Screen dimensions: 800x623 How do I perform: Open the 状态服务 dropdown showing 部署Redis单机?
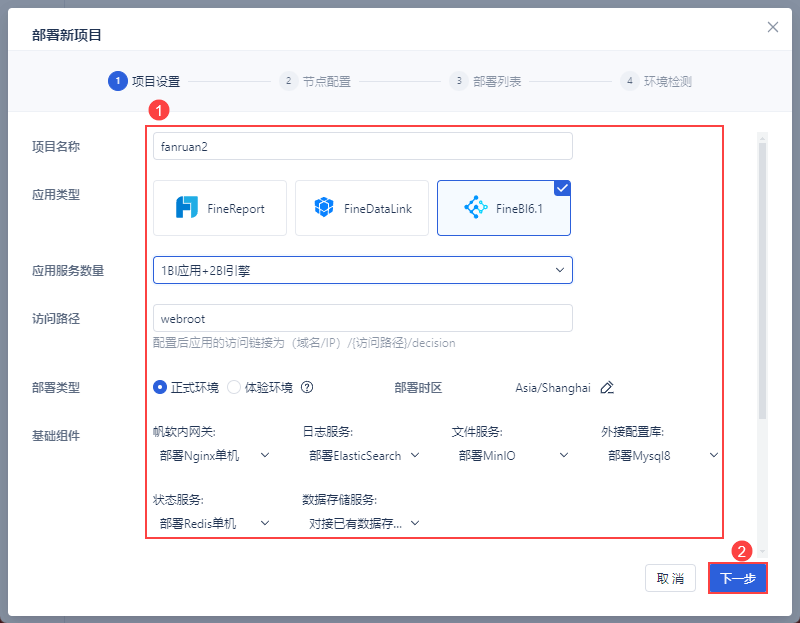pyautogui.click(x=214, y=523)
